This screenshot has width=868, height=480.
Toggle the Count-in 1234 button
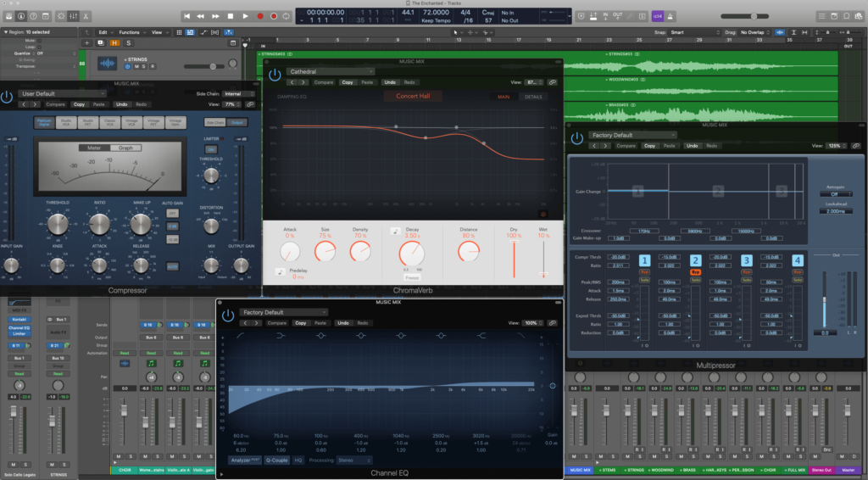click(x=657, y=16)
